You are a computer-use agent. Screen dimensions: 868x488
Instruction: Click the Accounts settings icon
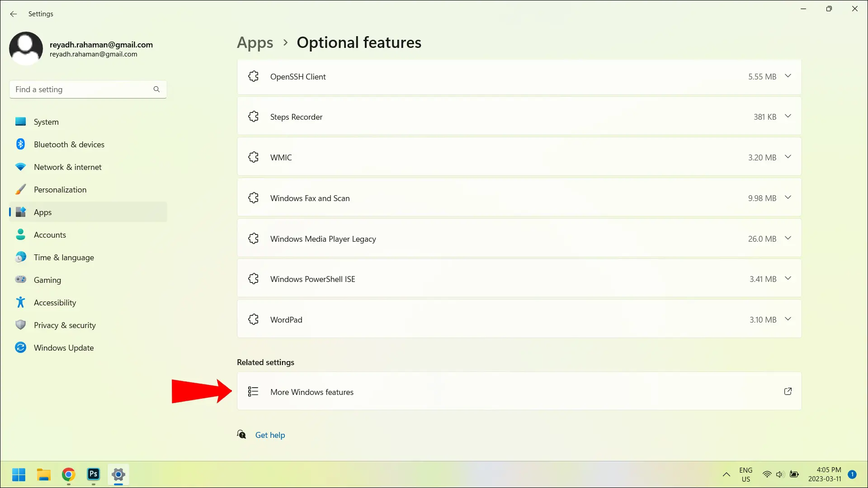point(20,235)
